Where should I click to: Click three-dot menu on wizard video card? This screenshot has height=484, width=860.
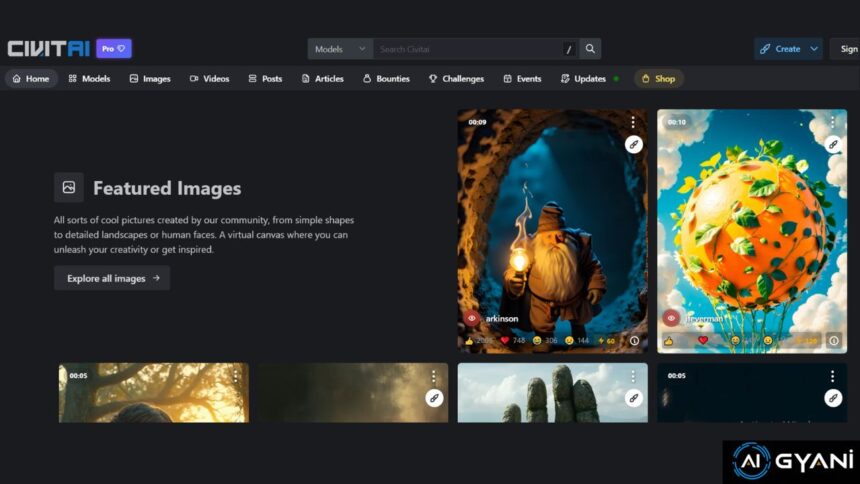tap(633, 122)
